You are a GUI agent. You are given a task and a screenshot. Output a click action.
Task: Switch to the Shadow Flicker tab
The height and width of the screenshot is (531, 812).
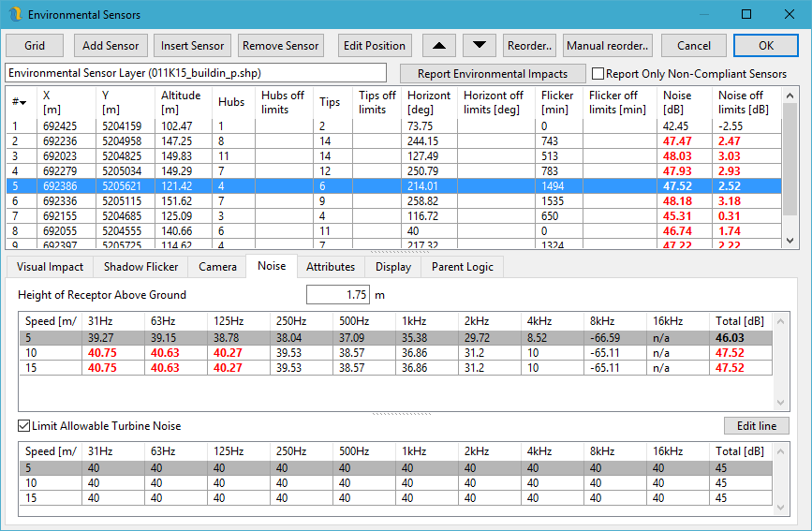[140, 267]
